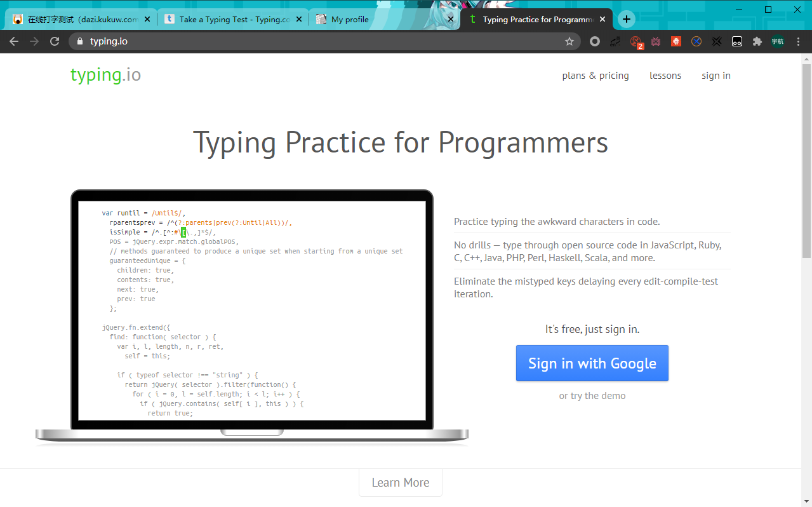Click the code line 'guaranteedUnique = {'
This screenshot has width=812, height=507.
[x=147, y=260]
